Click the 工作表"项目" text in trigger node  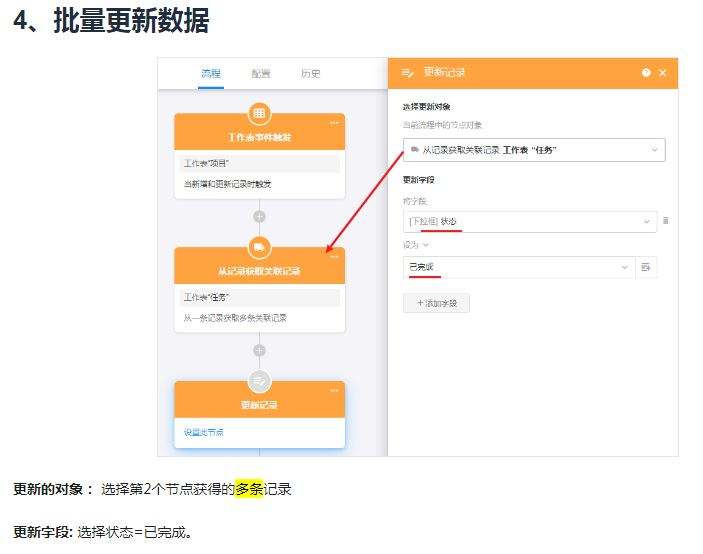[206, 163]
